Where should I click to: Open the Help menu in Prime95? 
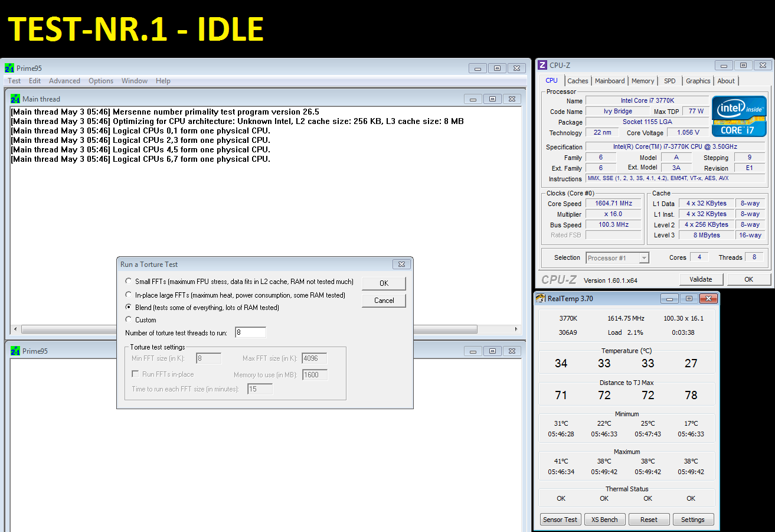[x=163, y=81]
